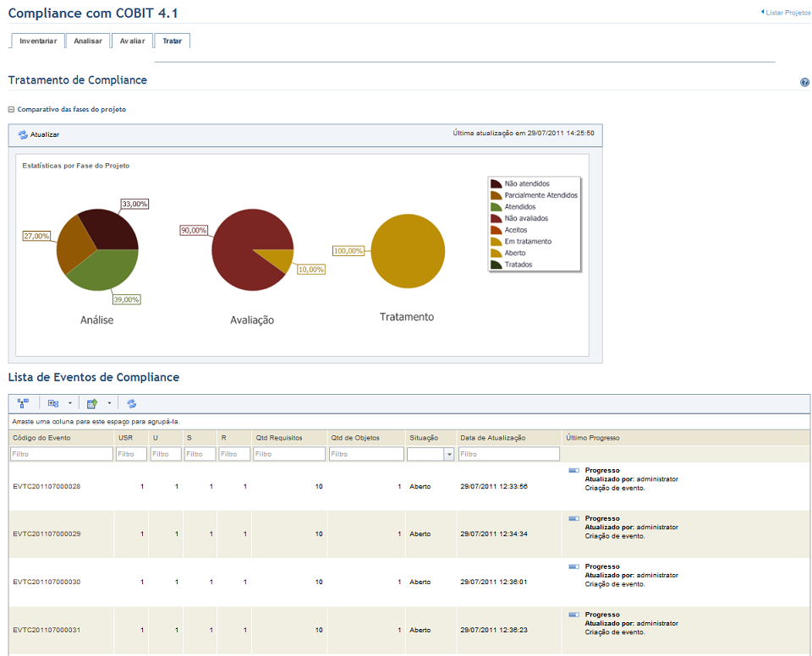
Task: Click the 100,00% label on Tratamento chart
Action: point(348,251)
